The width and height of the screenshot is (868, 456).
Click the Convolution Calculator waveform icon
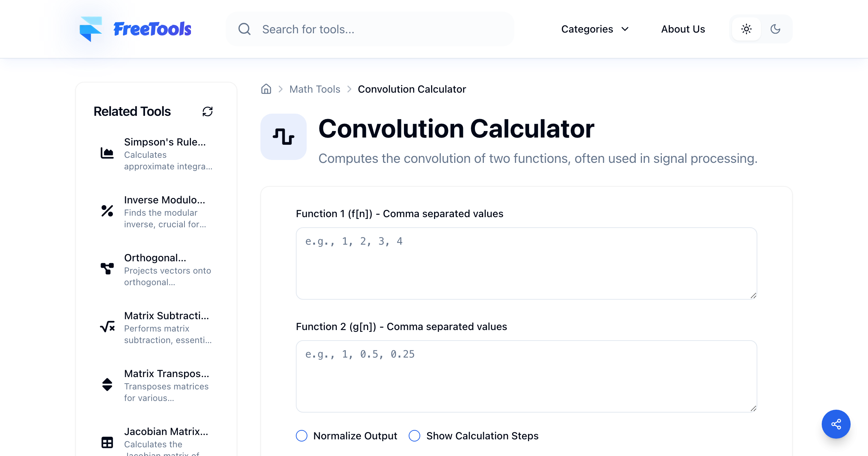284,137
